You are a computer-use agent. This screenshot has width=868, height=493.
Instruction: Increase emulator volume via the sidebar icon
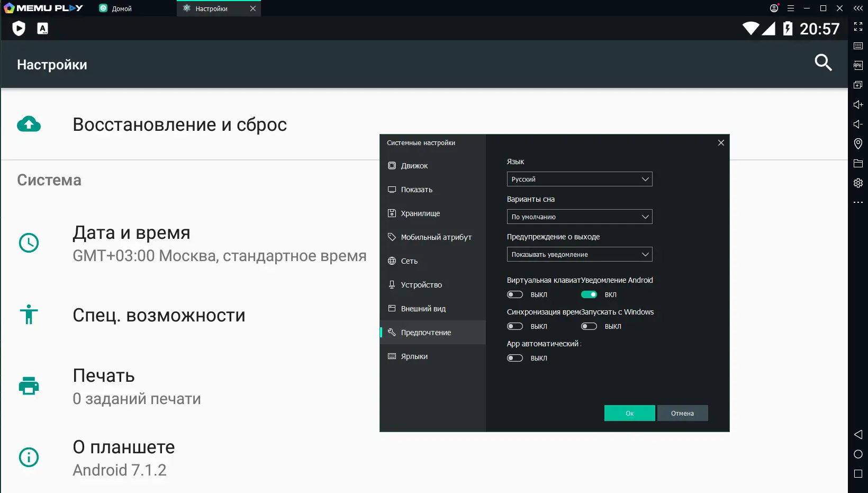coord(858,104)
